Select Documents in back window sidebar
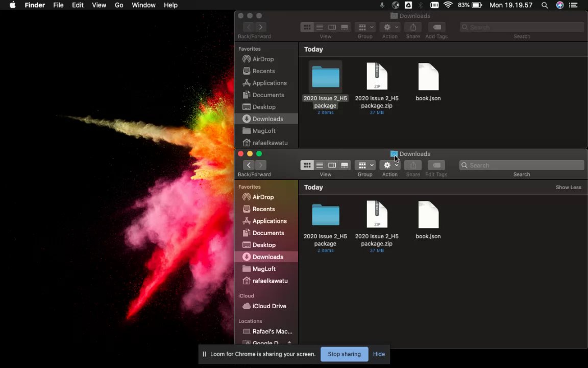 point(266,95)
